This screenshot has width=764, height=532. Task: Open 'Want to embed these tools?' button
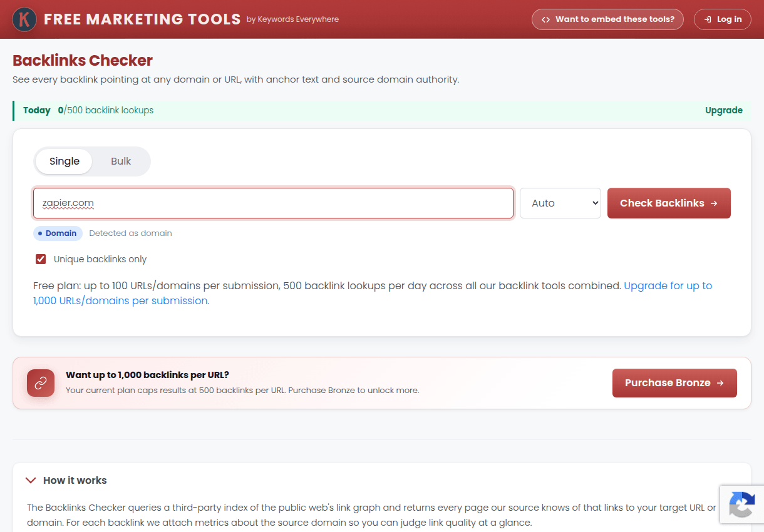pyautogui.click(x=607, y=19)
